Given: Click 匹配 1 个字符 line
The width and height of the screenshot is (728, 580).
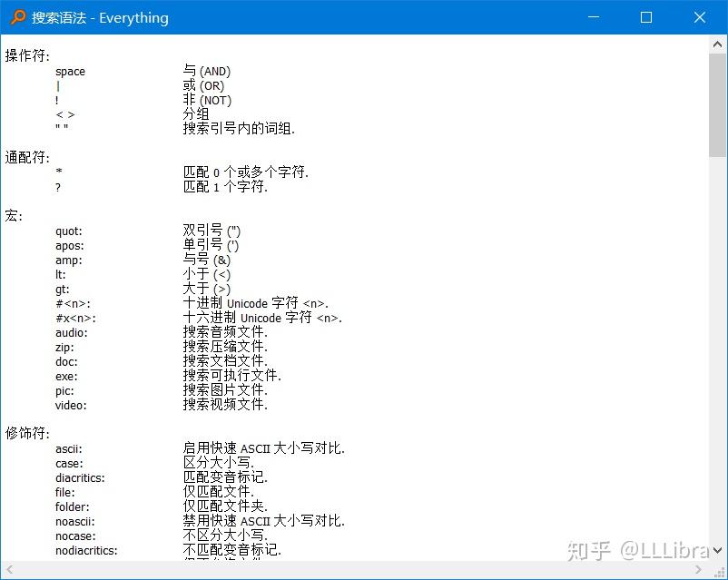Looking at the screenshot, I should 225,187.
